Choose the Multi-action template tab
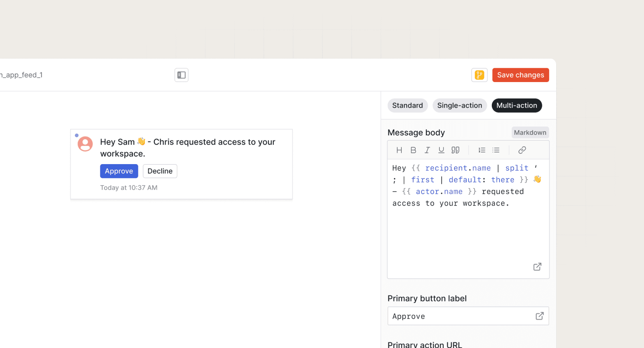Image resolution: width=644 pixels, height=348 pixels. pyautogui.click(x=517, y=105)
